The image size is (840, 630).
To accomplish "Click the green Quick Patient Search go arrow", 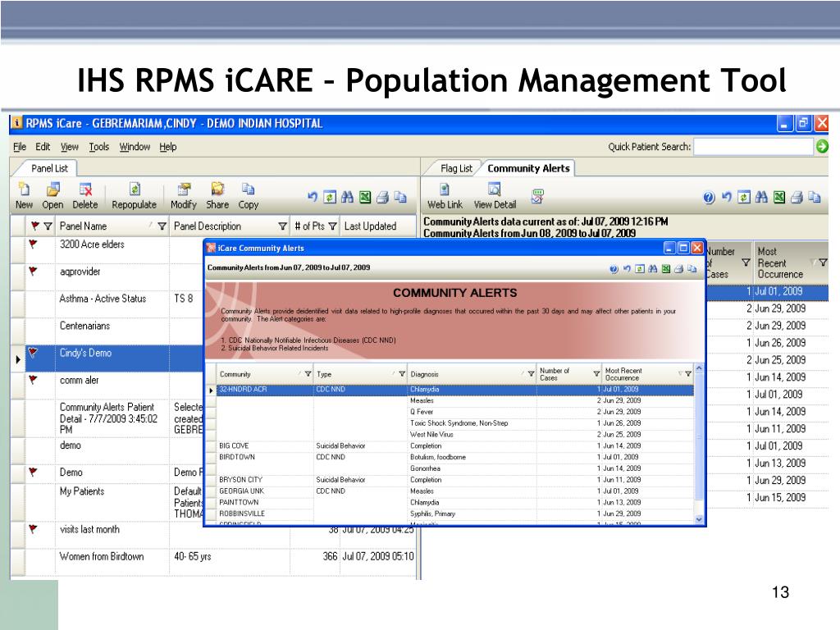I will click(x=822, y=146).
